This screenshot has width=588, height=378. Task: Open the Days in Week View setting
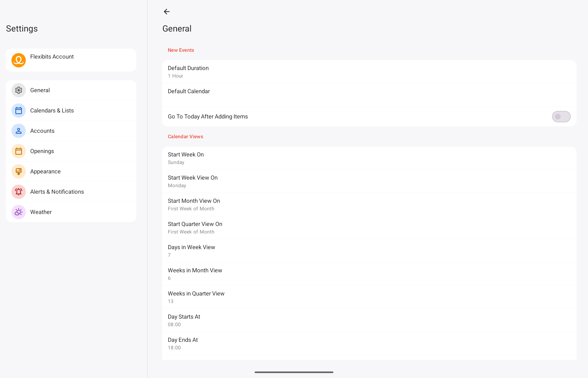(x=369, y=251)
